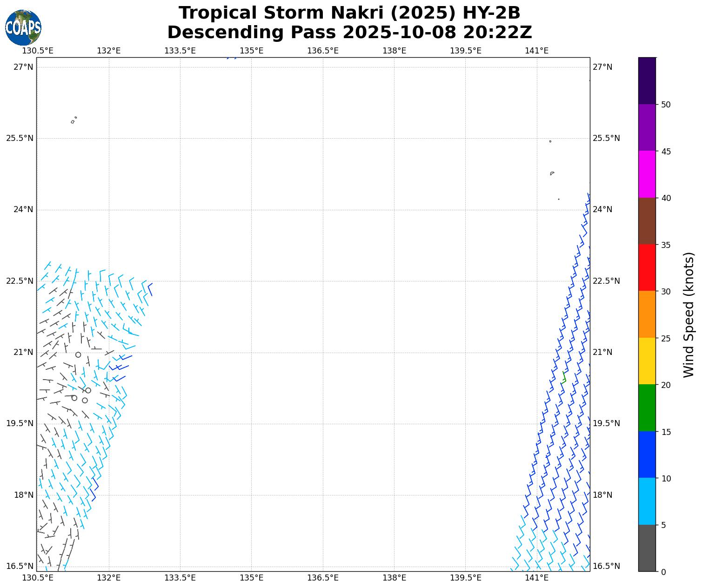Select the orange 25-30 knots colorbar segment
The height and width of the screenshot is (588, 702).
(647, 314)
